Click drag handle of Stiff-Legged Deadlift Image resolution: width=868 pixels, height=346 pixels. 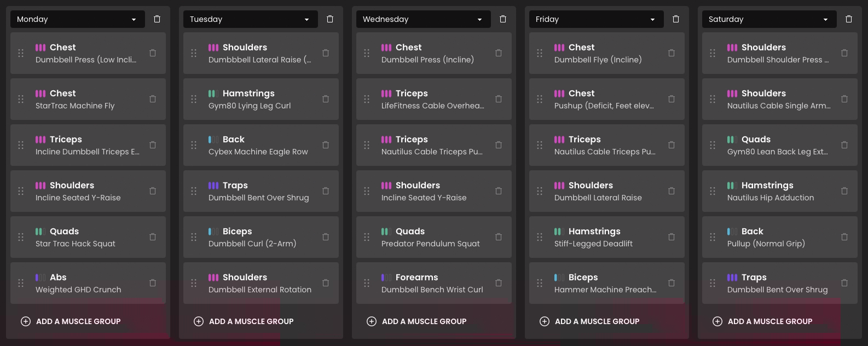tap(540, 237)
